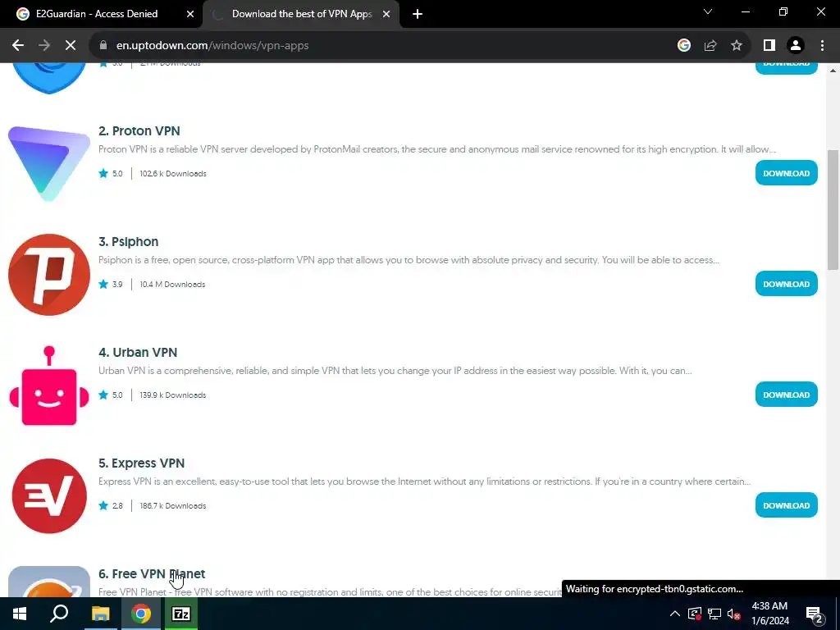Switch to the E2Guardian - Access Denied tab

tap(101, 14)
